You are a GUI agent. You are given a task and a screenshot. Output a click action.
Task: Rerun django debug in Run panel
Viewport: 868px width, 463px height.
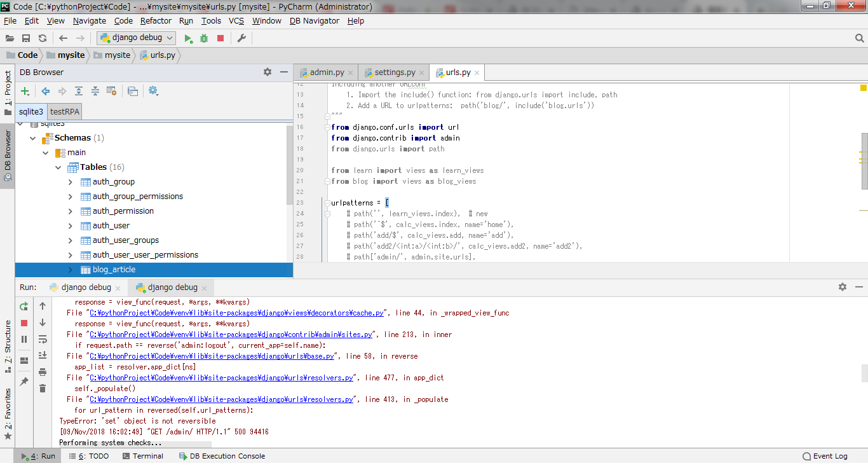click(24, 307)
